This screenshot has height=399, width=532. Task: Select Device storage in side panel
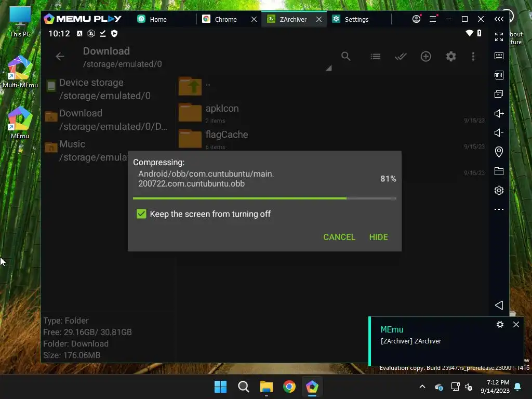(x=108, y=89)
